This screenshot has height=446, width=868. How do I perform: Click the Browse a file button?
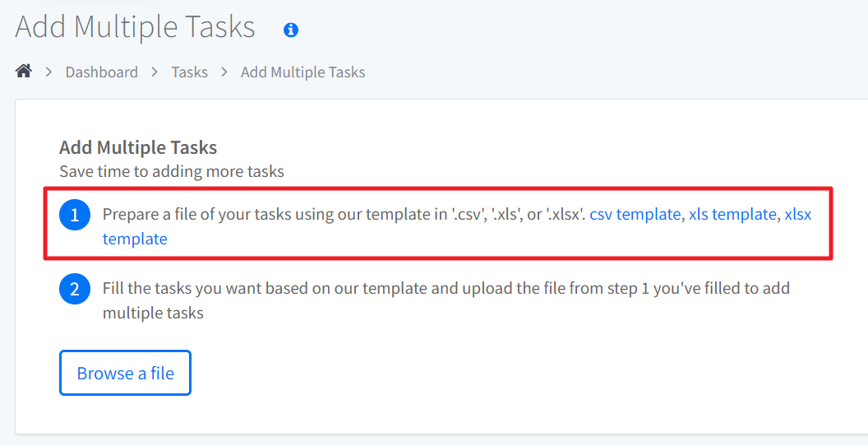125,373
